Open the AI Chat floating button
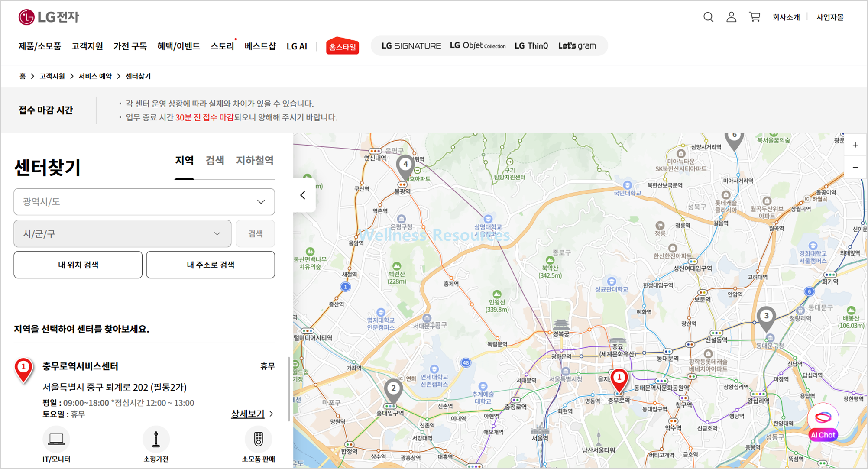This screenshot has height=469, width=868. coord(823,423)
